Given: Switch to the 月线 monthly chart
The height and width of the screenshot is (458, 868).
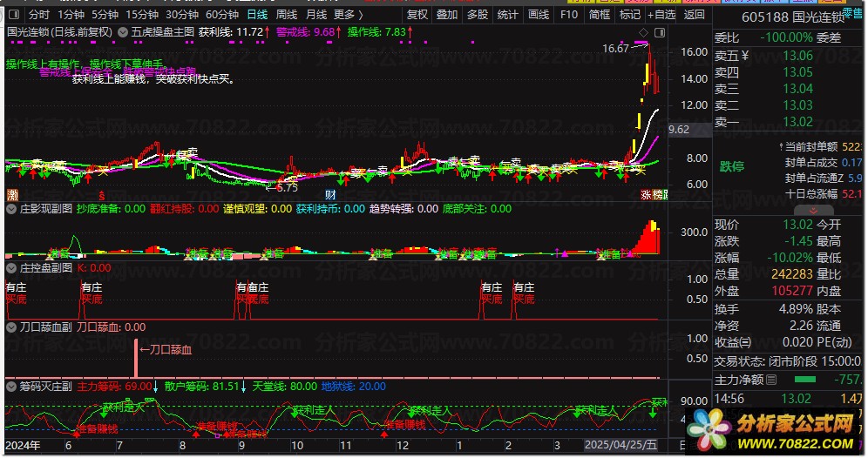Looking at the screenshot, I should pos(316,15).
